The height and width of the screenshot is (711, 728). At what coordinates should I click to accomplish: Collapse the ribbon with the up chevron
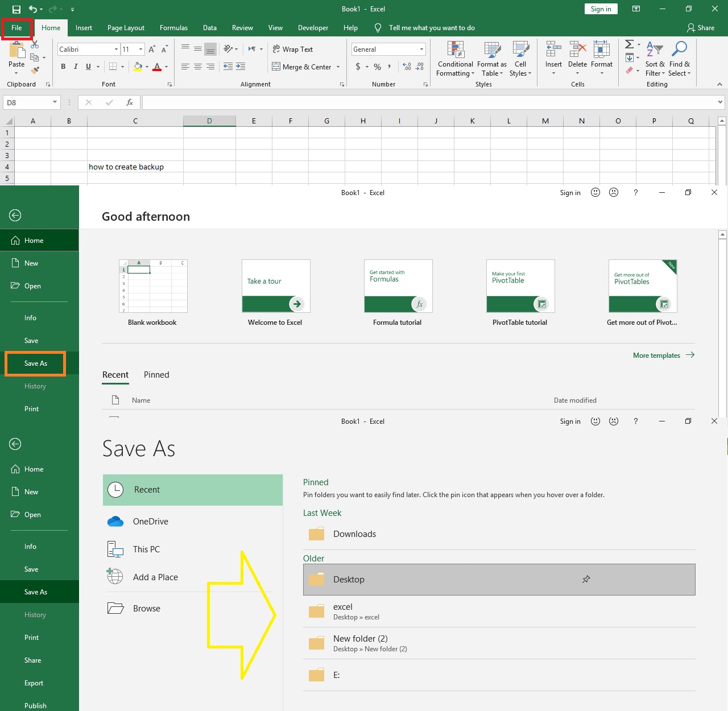[719, 84]
